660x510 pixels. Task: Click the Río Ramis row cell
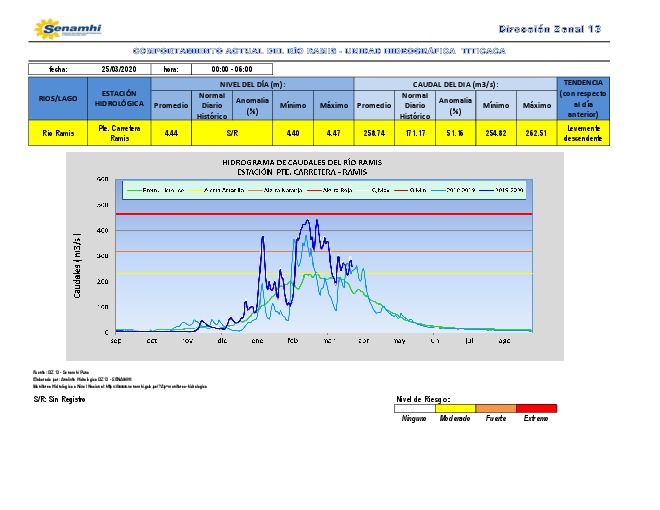pyautogui.click(x=59, y=133)
